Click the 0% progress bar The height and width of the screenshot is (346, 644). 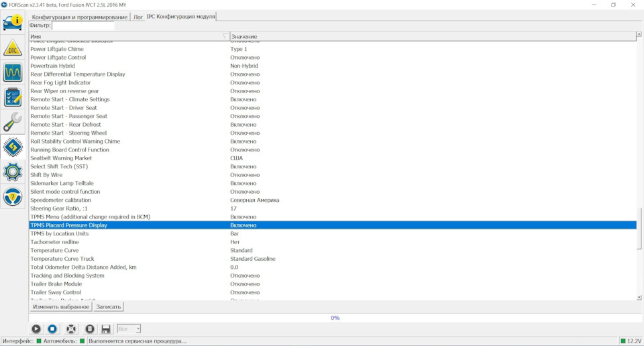335,318
